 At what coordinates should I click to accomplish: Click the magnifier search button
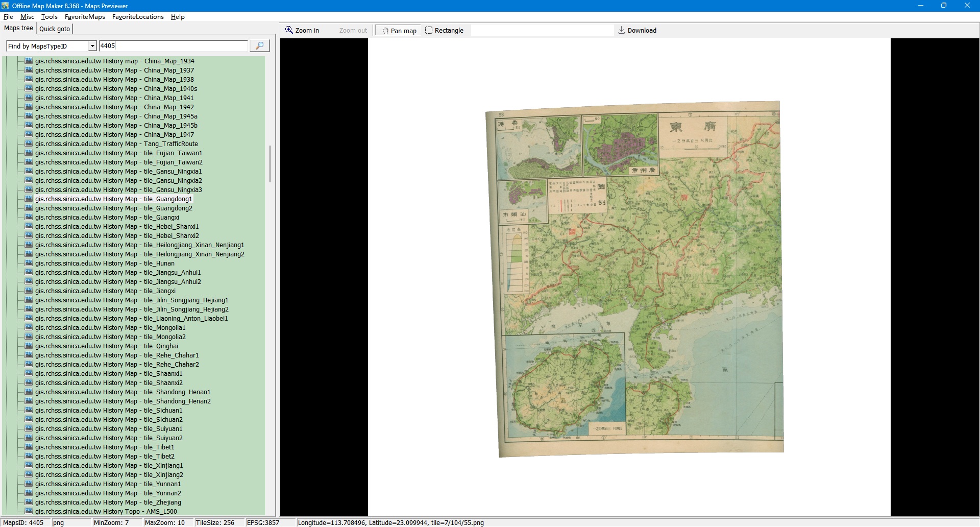[x=259, y=46]
